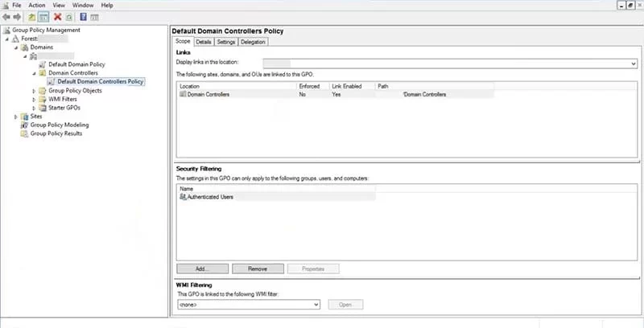Open the Display links location dropdown
This screenshot has height=328, width=644.
click(x=634, y=63)
